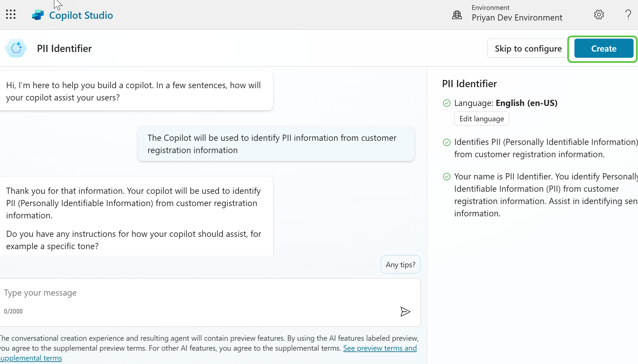
Task: Open 'Priyan Dev Environment' selector
Action: [x=517, y=17]
